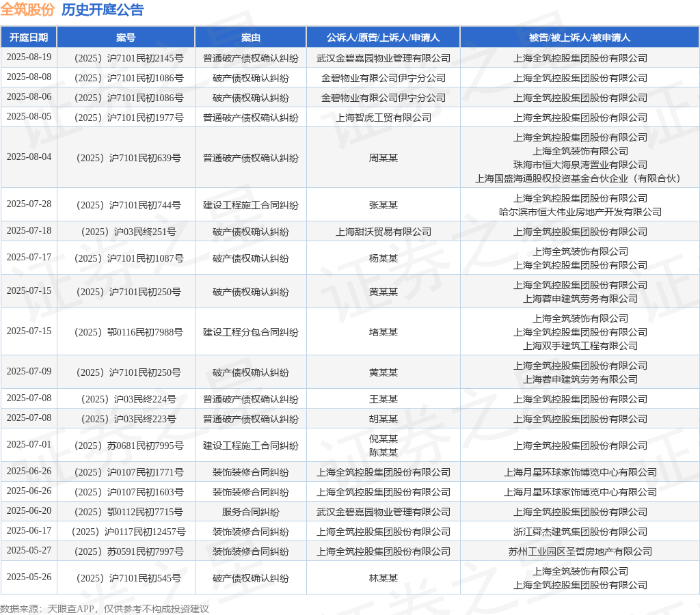Click case number 苏0681民初7995号

coord(129,446)
